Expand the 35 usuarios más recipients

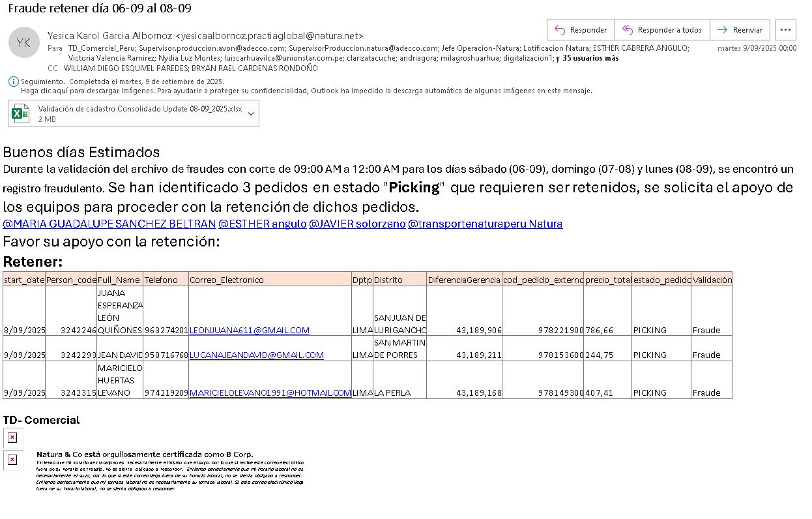pyautogui.click(x=590, y=58)
